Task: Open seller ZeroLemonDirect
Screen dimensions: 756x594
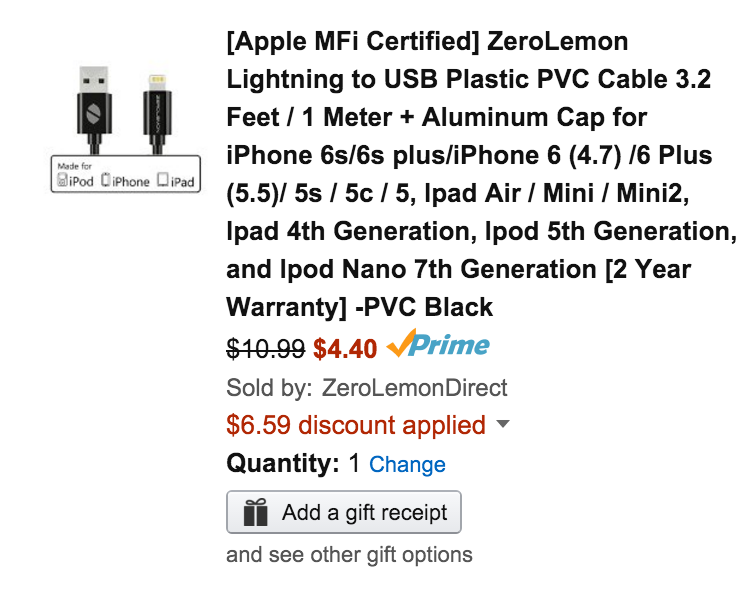Action: tap(414, 388)
